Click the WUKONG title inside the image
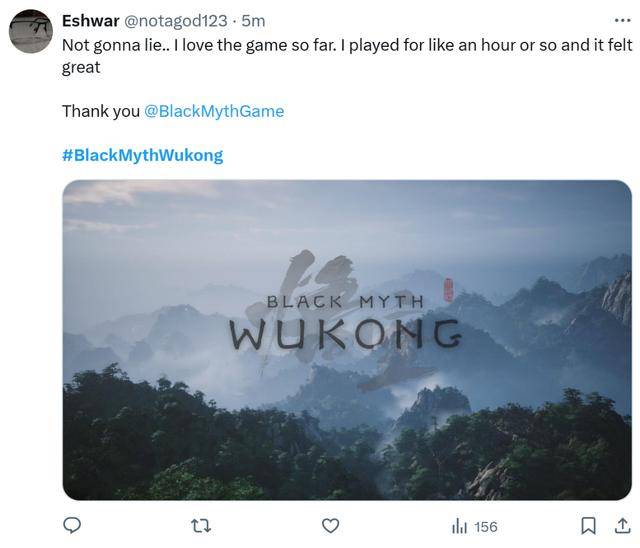Image resolution: width=640 pixels, height=548 pixels. pyautogui.click(x=346, y=333)
